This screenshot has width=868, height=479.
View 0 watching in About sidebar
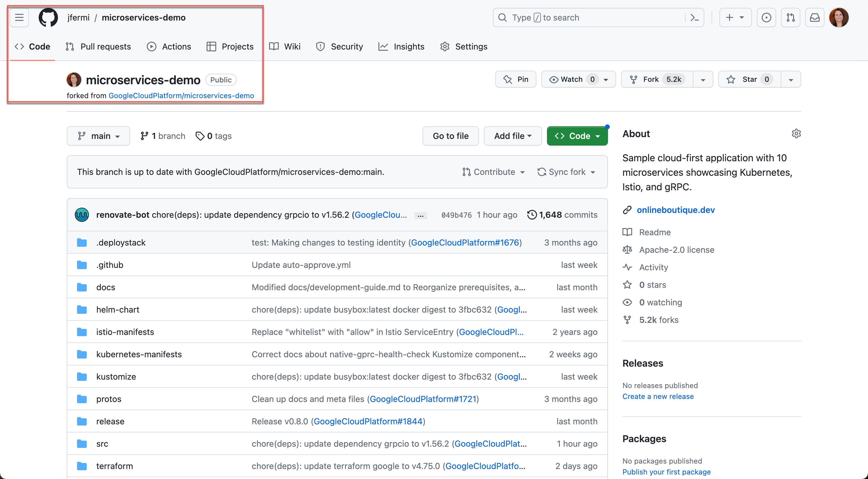click(661, 302)
